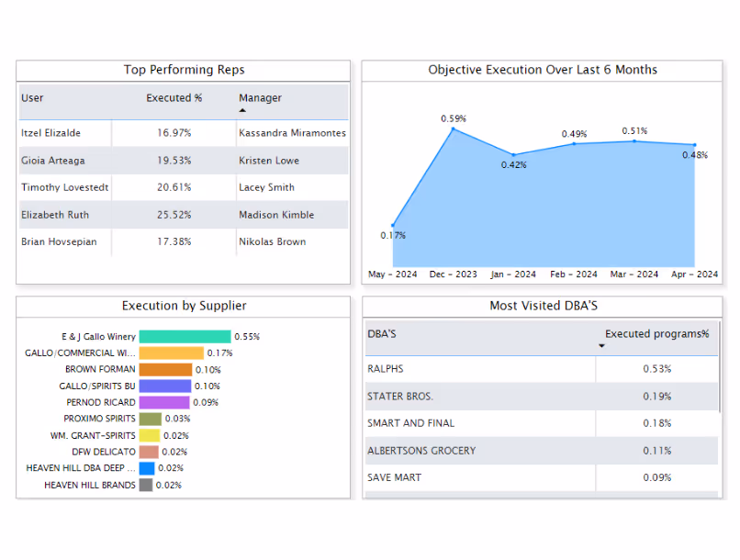This screenshot has width=740, height=560.
Task: Click the Apr - 2024 data point
Action: click(x=693, y=143)
